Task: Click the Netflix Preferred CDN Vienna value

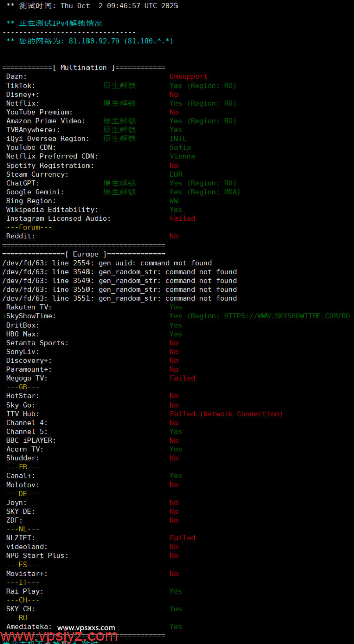Action: tap(182, 156)
